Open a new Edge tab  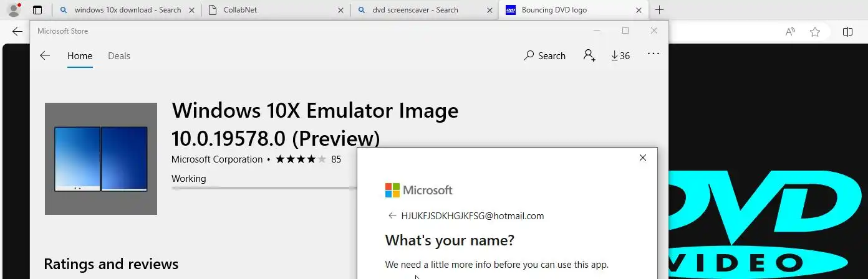(x=660, y=10)
